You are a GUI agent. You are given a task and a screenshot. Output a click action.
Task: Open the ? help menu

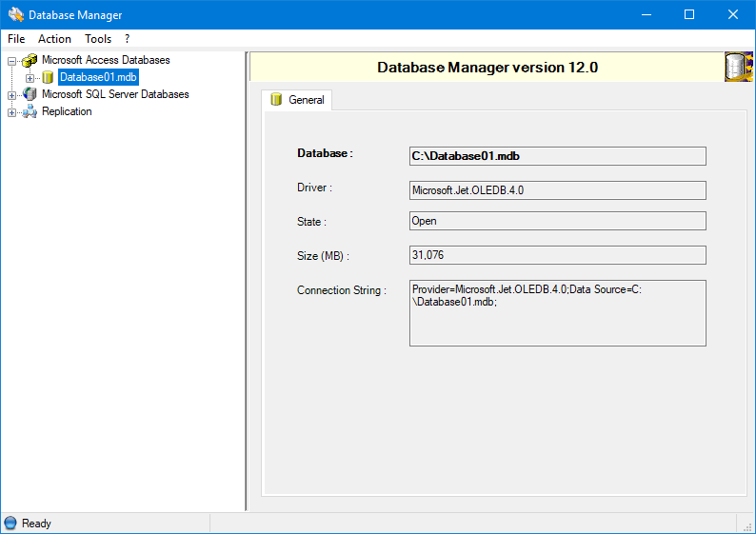pyautogui.click(x=127, y=39)
